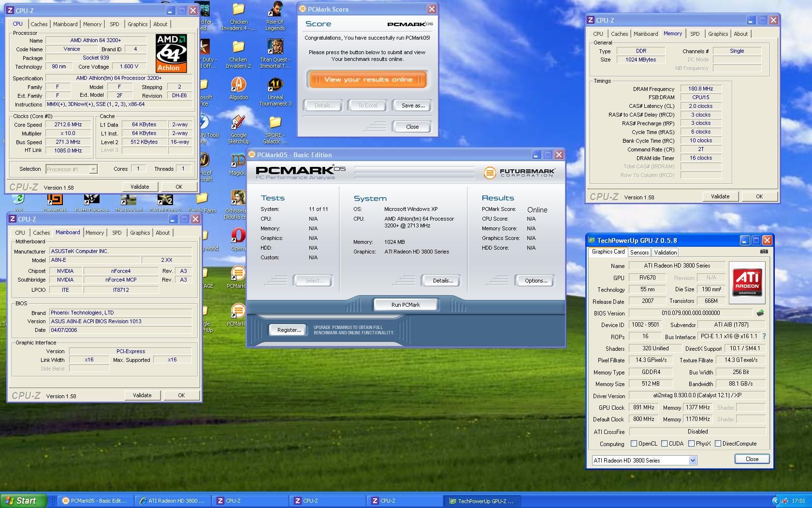Switch to Caches tab in top-left CPU-Z
Screen dimensions: 812x508
(x=39, y=24)
